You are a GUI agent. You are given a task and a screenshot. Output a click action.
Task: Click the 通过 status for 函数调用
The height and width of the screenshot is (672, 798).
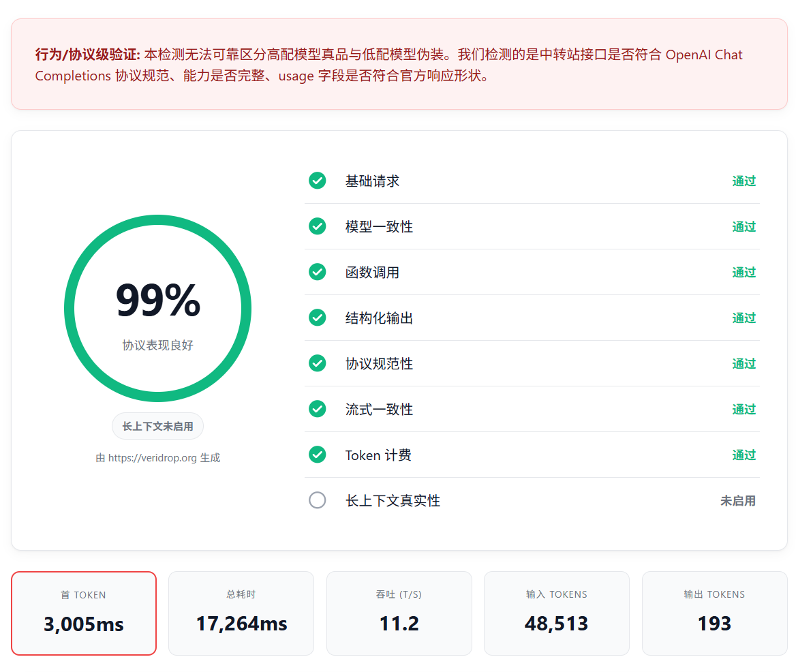coord(743,273)
